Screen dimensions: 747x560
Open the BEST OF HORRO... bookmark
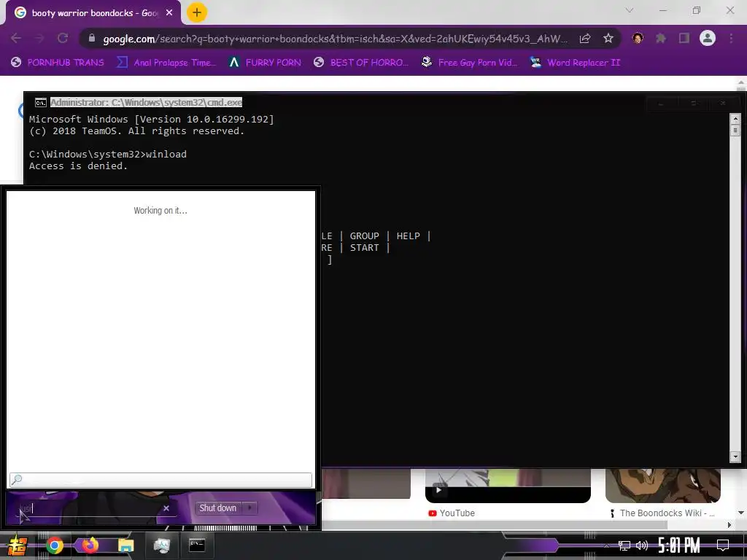pyautogui.click(x=361, y=63)
